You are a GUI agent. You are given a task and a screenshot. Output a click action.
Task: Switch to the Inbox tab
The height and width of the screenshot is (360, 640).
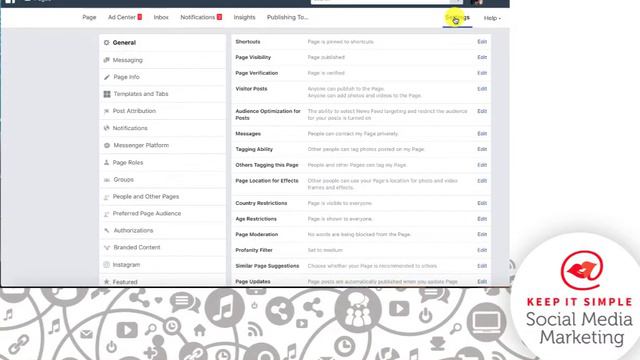coord(161,17)
